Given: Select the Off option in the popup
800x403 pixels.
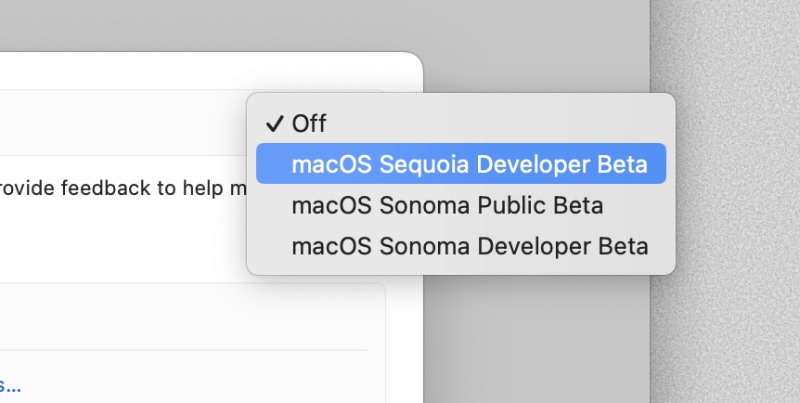Looking at the screenshot, I should tap(309, 124).
